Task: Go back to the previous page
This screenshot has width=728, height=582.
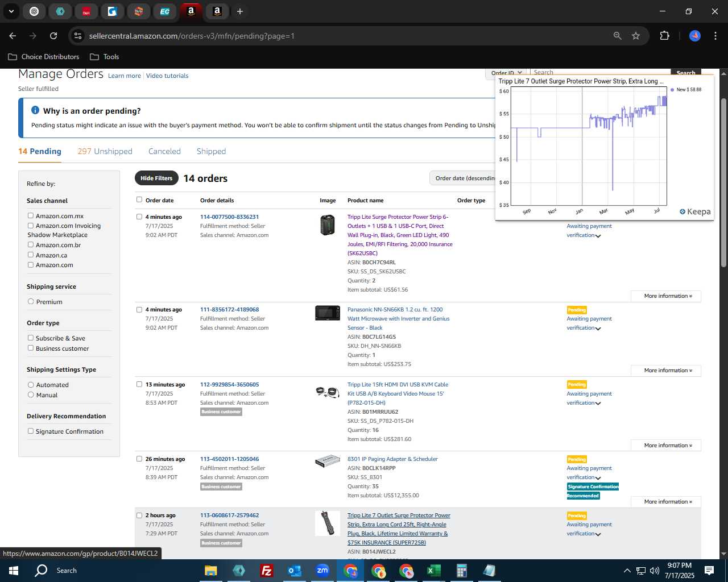Action: point(13,36)
